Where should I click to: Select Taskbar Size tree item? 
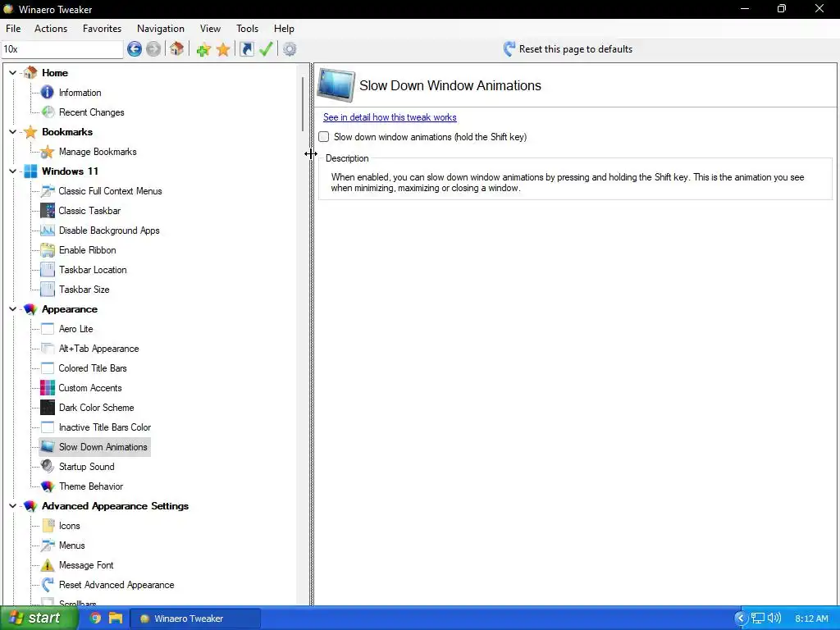84,290
